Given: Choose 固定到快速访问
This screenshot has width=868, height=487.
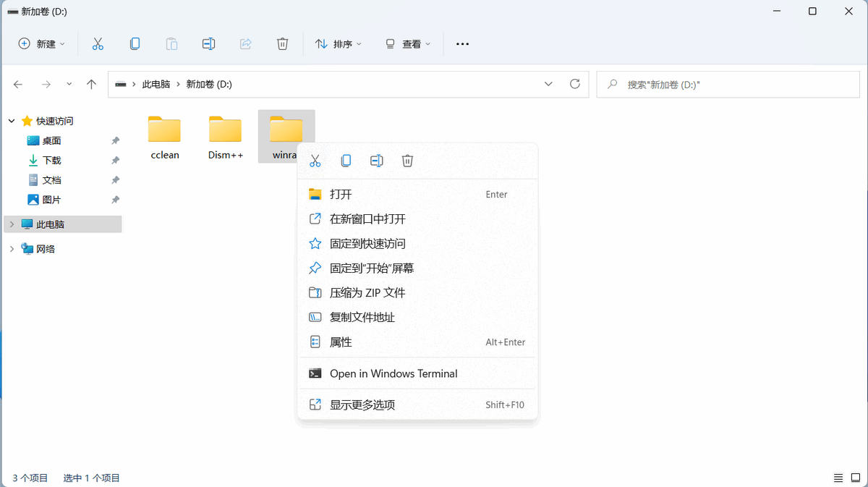Looking at the screenshot, I should click(417, 243).
